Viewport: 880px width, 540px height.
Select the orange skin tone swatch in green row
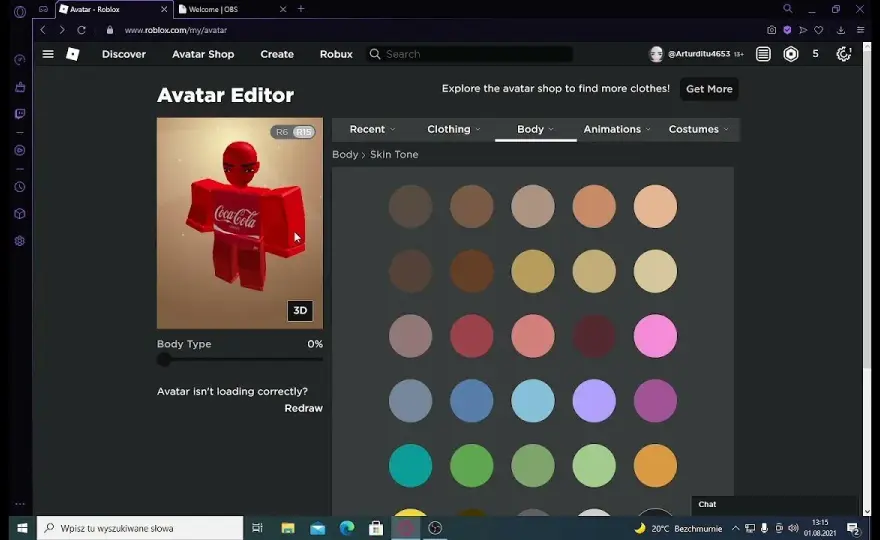click(x=655, y=465)
